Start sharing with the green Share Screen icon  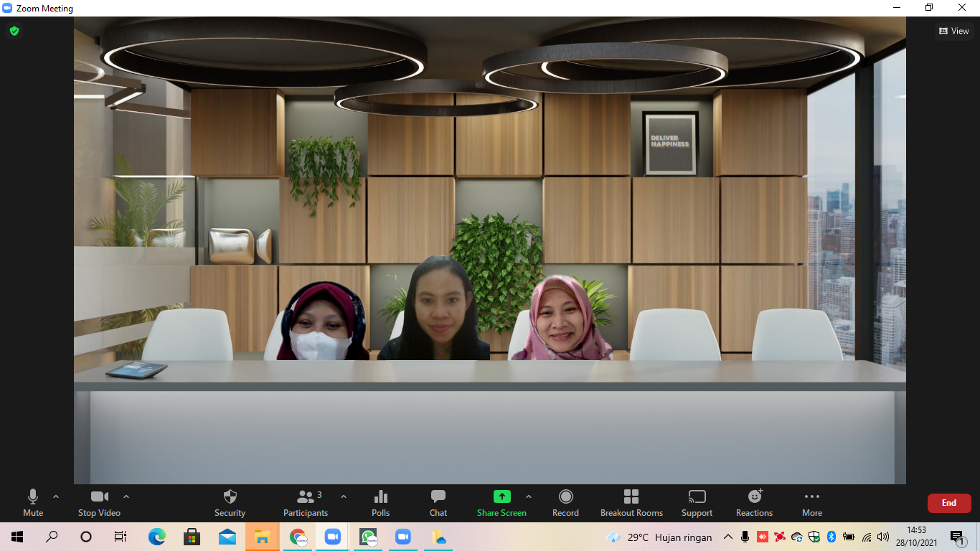tap(501, 497)
